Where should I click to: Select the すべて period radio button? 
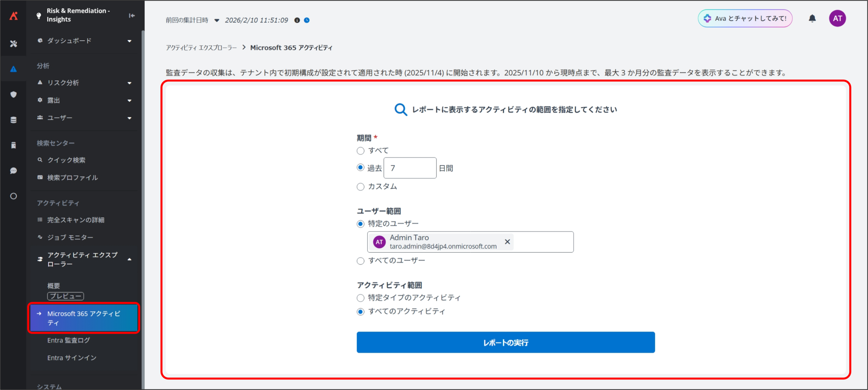tap(360, 151)
